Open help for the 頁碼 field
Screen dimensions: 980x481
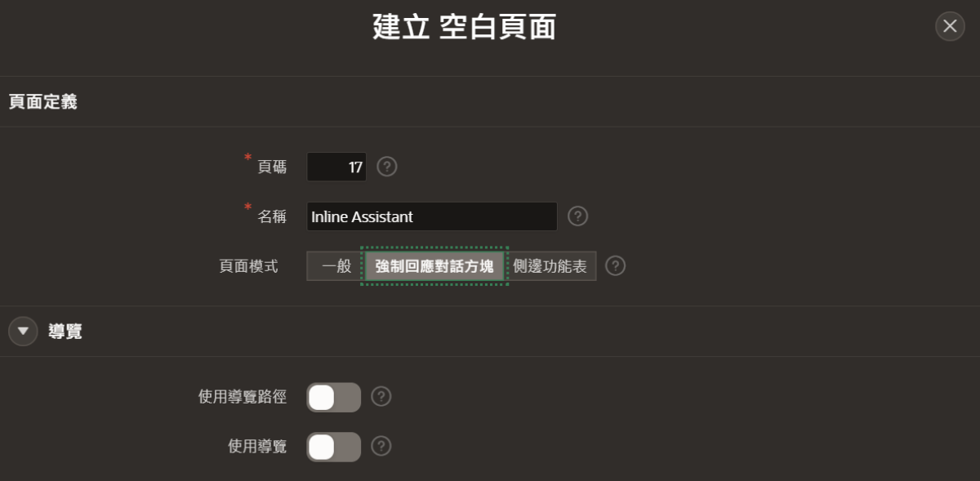387,167
